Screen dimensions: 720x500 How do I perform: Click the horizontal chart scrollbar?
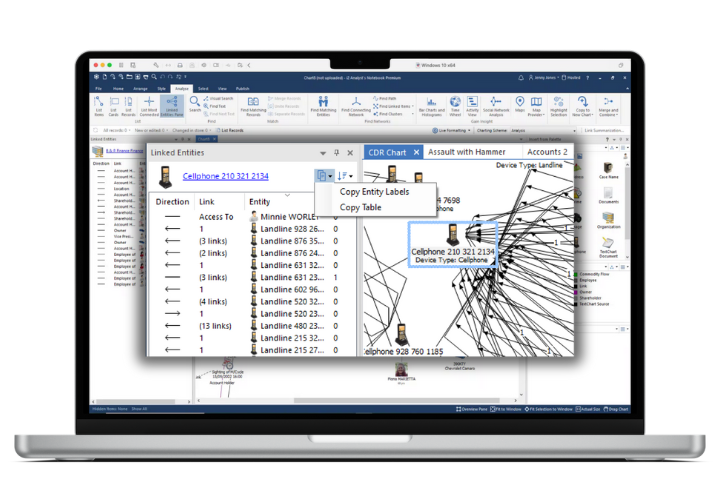(x=397, y=400)
